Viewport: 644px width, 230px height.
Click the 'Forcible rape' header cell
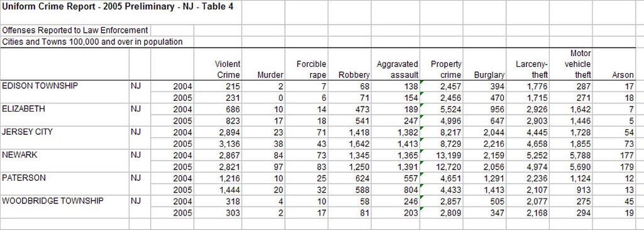pyautogui.click(x=311, y=69)
